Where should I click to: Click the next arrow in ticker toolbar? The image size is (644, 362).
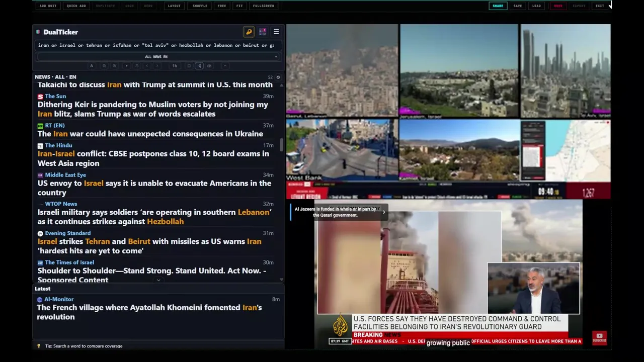pos(157,66)
